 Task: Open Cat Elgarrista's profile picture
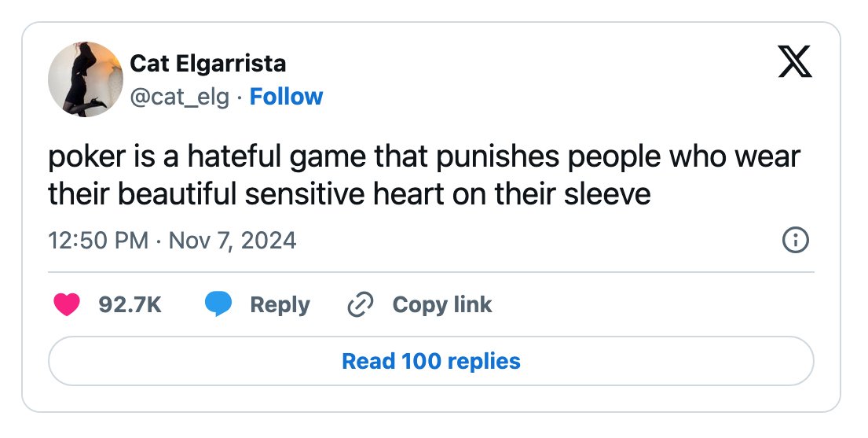coord(86,79)
